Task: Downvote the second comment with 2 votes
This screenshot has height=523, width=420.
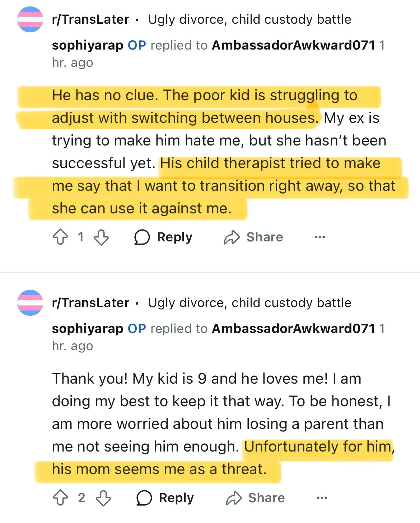Action: pyautogui.click(x=103, y=498)
